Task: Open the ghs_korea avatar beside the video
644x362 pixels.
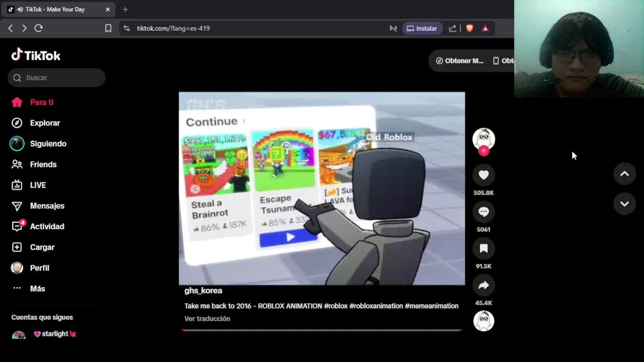Action: click(x=484, y=139)
